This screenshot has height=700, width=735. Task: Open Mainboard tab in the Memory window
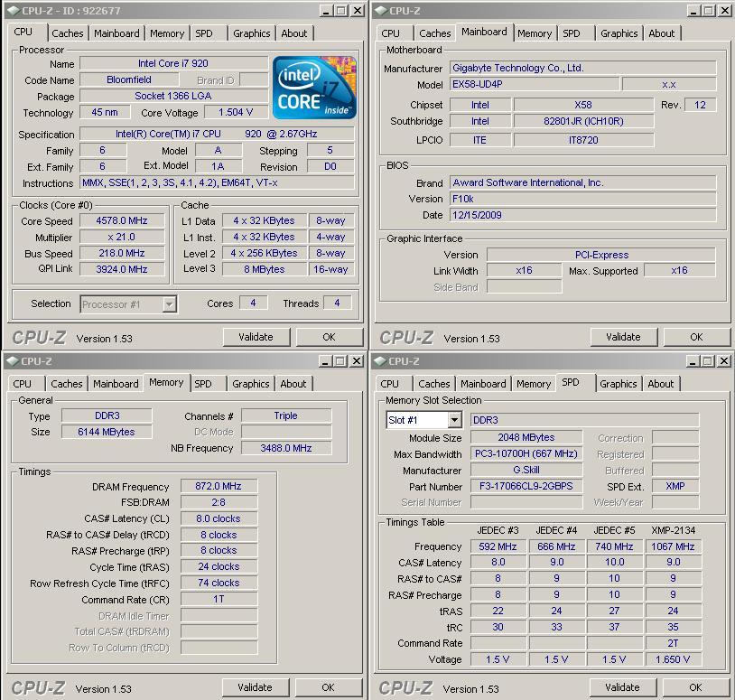coord(116,384)
